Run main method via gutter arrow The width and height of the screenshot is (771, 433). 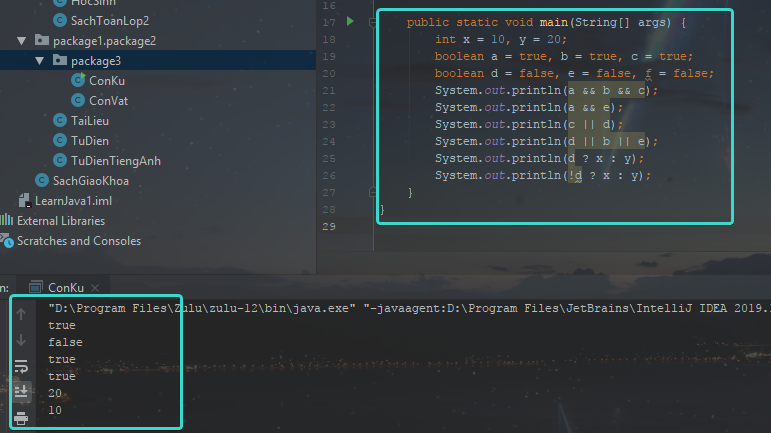pos(350,21)
